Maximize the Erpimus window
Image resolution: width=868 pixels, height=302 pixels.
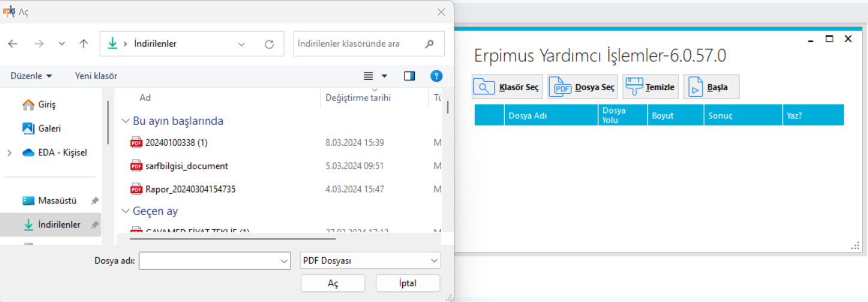(830, 39)
